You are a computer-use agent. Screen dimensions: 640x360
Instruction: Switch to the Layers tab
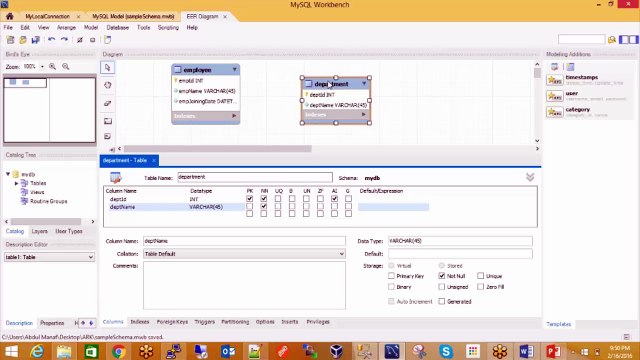(40, 231)
